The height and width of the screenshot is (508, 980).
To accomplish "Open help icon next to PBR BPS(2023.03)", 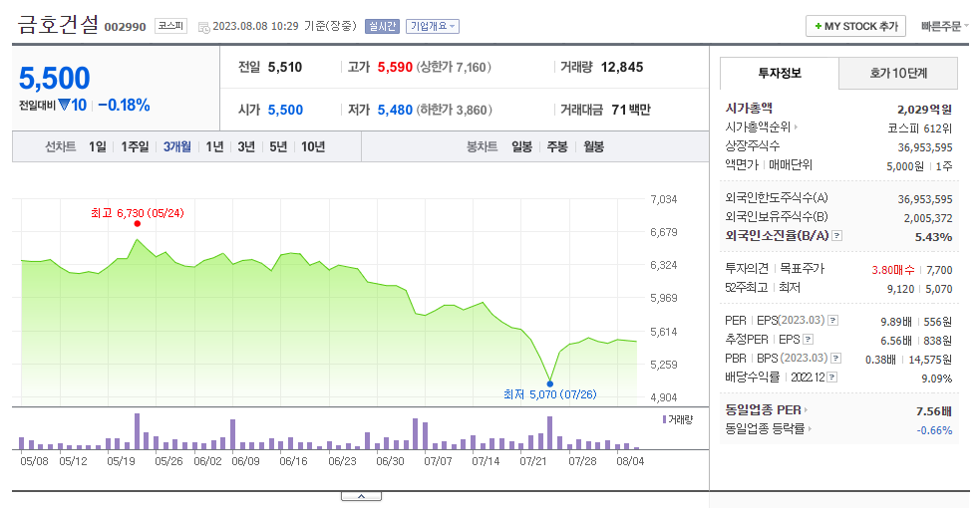I will tap(836, 359).
